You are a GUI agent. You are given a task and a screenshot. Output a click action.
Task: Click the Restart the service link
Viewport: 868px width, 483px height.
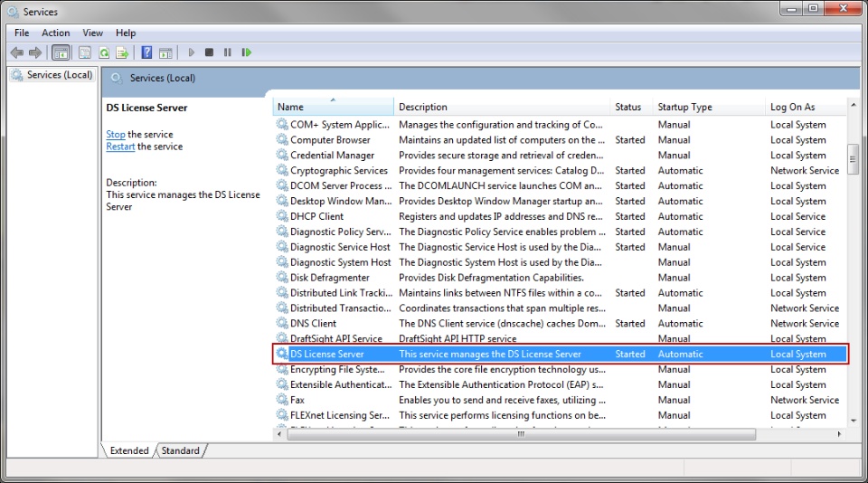[120, 147]
